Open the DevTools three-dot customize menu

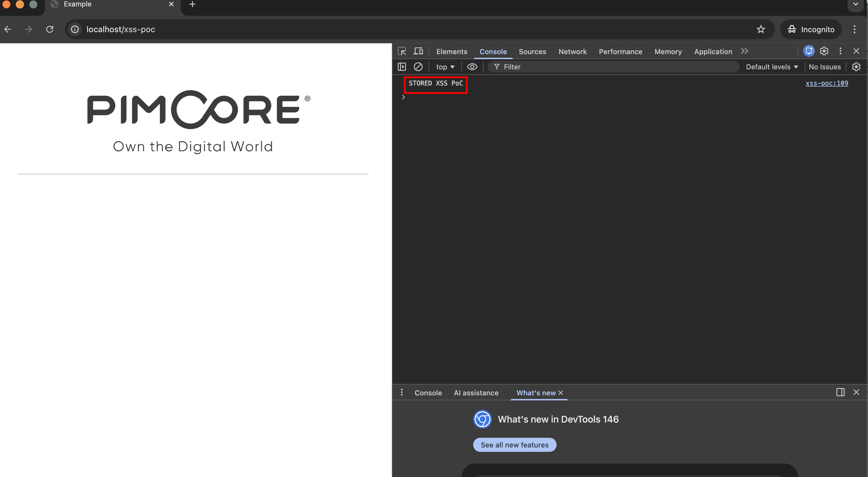tap(840, 51)
